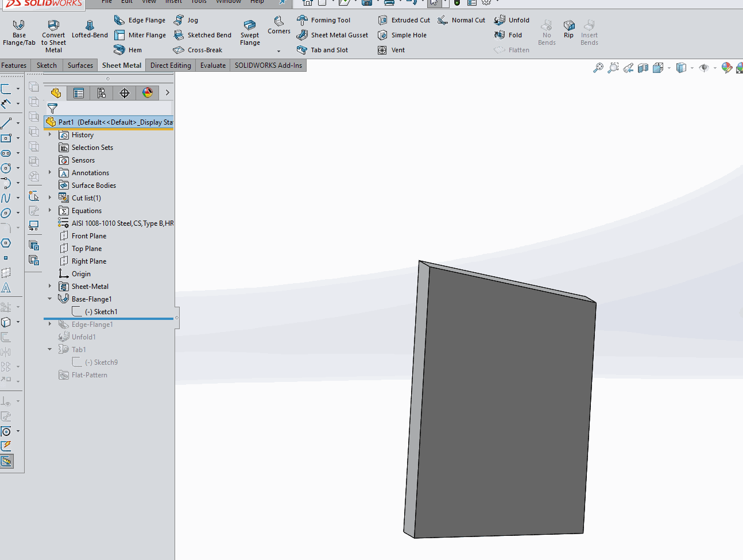Show more manager tabs chevron

[167, 92]
